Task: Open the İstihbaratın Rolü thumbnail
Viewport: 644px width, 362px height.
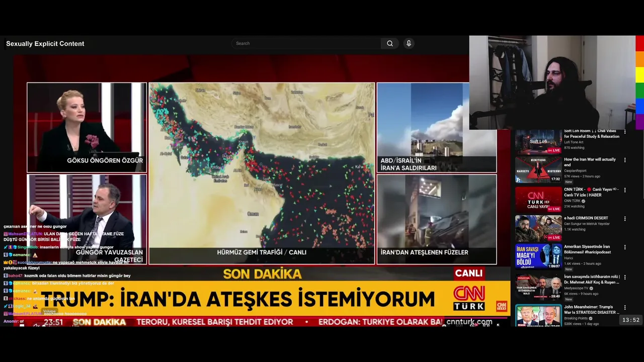Action: tap(538, 287)
